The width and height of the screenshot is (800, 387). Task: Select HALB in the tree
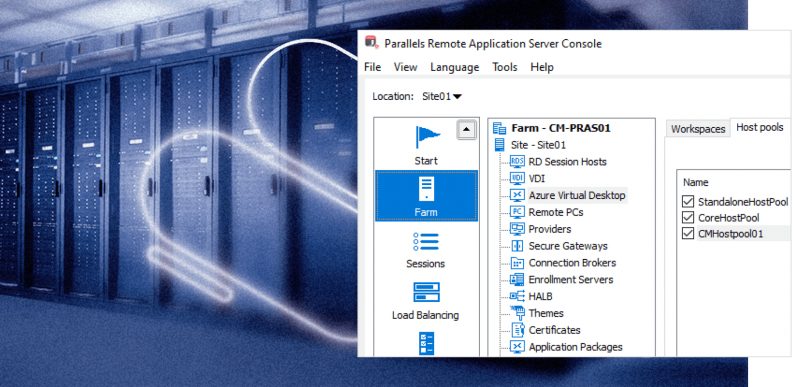[x=540, y=296]
